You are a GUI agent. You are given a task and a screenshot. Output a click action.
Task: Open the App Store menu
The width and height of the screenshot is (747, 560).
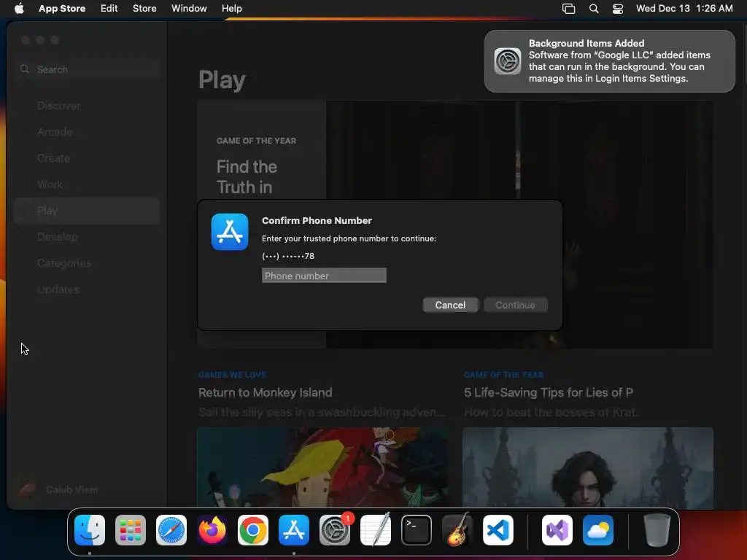[62, 8]
